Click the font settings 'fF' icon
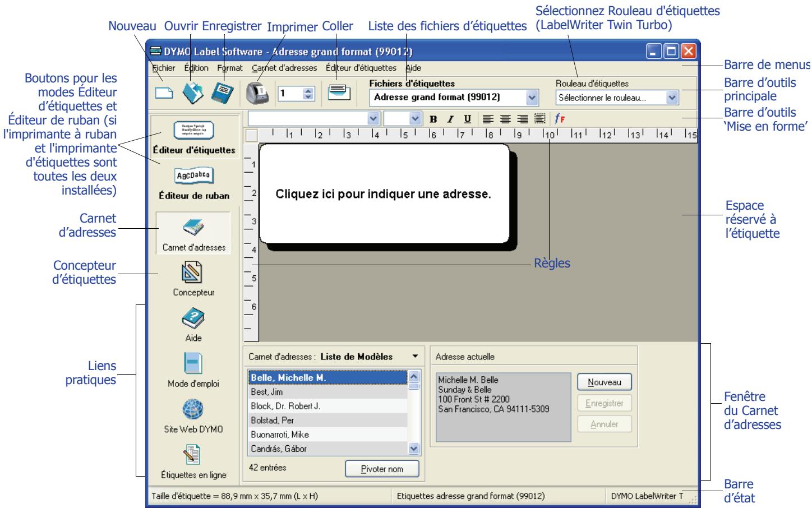This screenshot has height=508, width=812. click(x=560, y=119)
